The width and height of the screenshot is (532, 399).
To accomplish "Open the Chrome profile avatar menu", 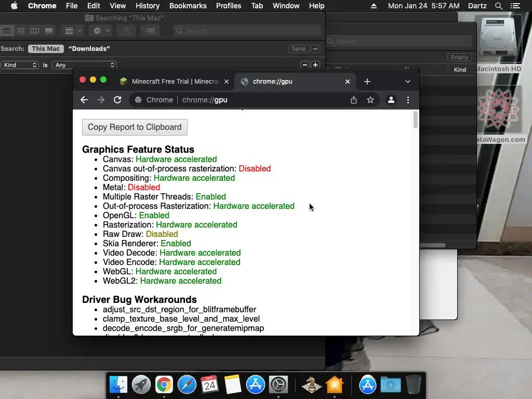I will click(x=391, y=100).
